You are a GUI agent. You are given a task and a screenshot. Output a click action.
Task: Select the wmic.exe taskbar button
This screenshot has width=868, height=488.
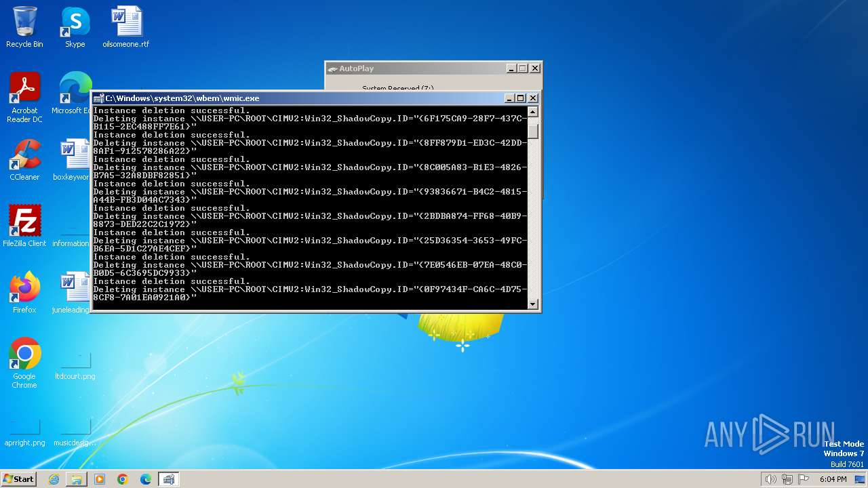[x=169, y=479]
